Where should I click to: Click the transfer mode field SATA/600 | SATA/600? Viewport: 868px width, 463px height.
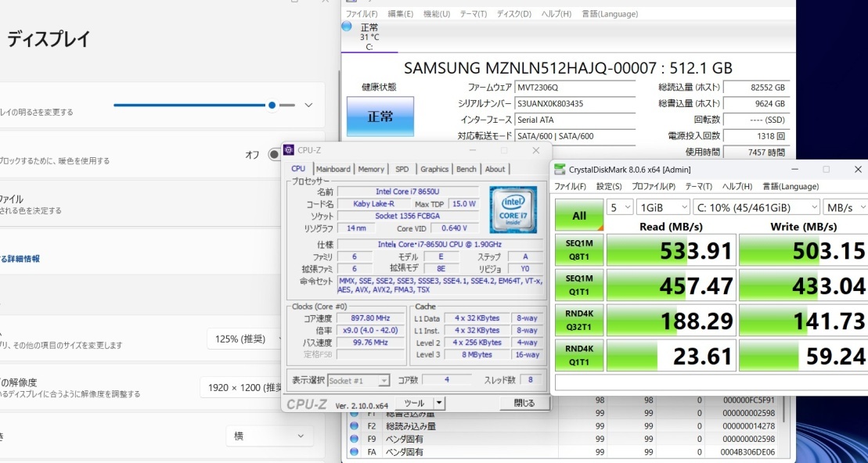[x=575, y=135]
